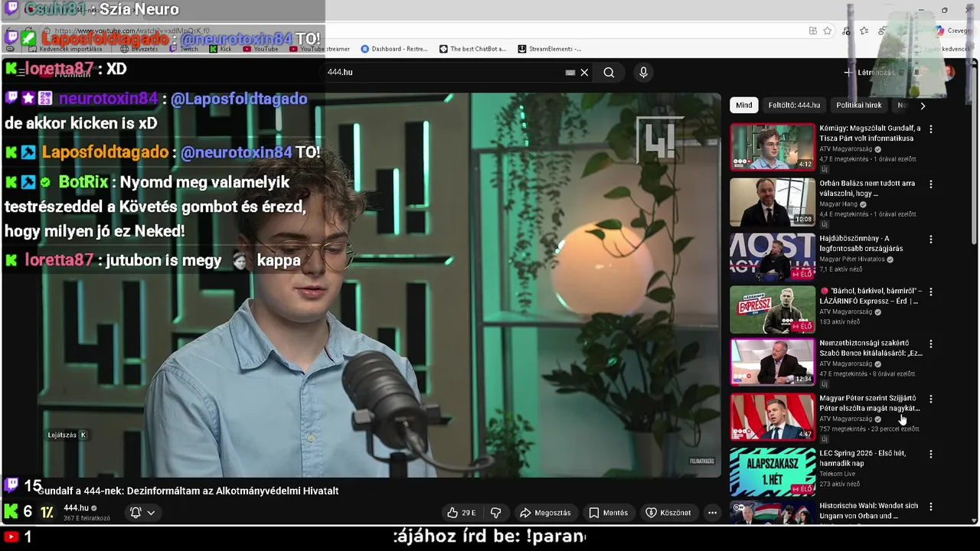
Task: Open Twitch bookmark in favorites bar
Action: 183,49
